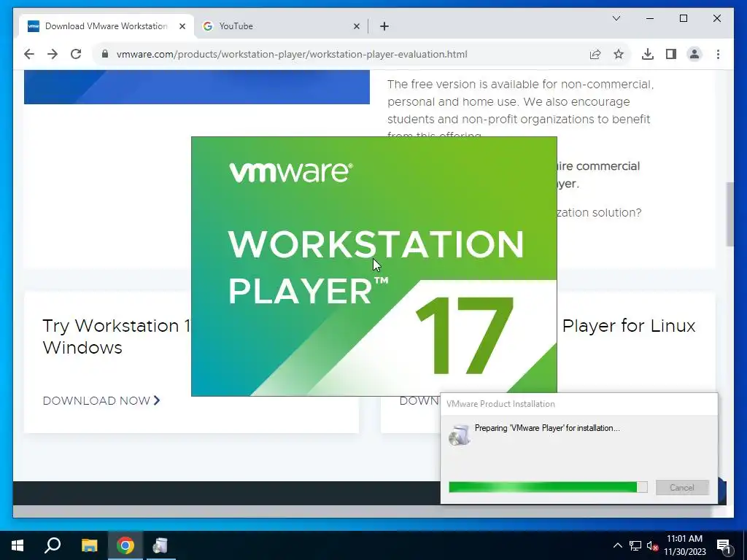Show hidden system tray icons
747x560 pixels.
(x=617, y=545)
